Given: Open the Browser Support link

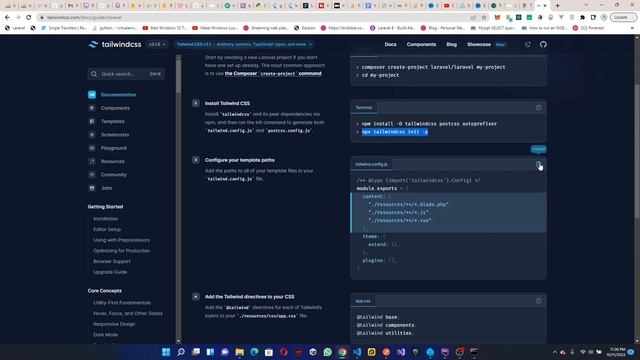Looking at the screenshot, I should [x=112, y=261].
